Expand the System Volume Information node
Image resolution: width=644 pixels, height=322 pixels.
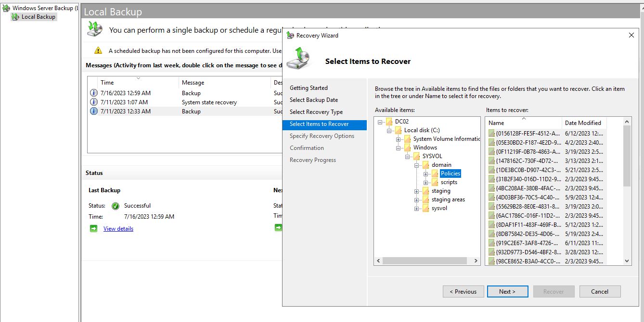click(x=399, y=139)
